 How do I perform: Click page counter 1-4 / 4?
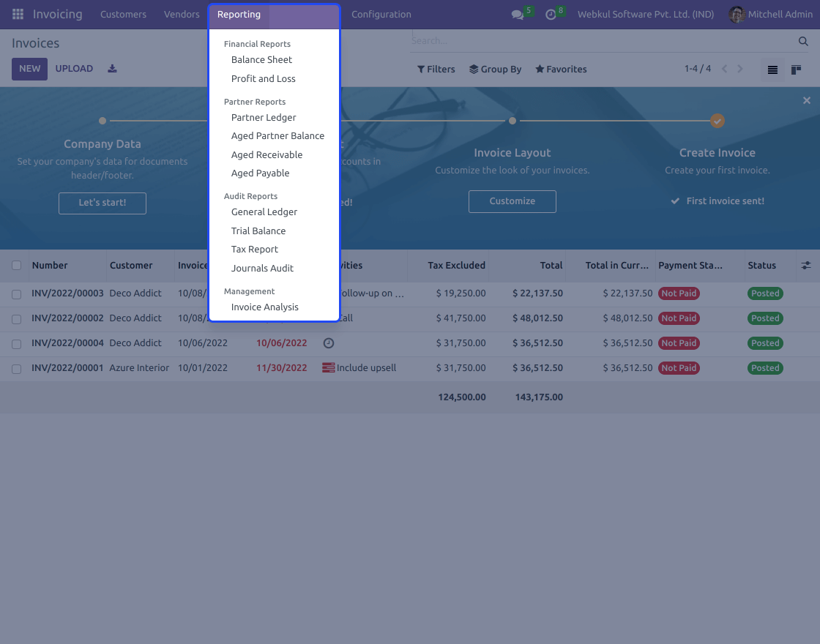click(x=698, y=69)
